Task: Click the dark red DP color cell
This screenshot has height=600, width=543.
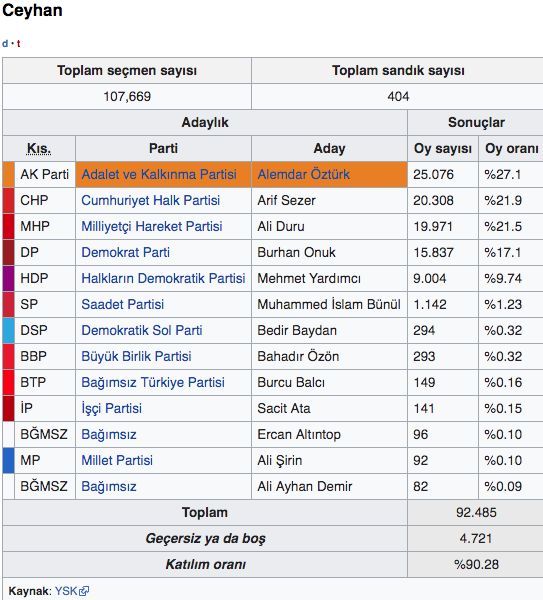Action: [8, 253]
